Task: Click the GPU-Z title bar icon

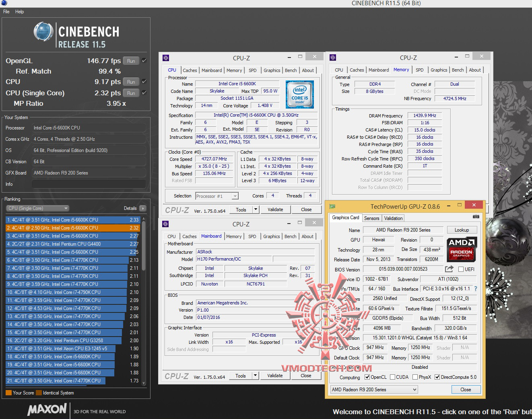Action: coord(332,206)
